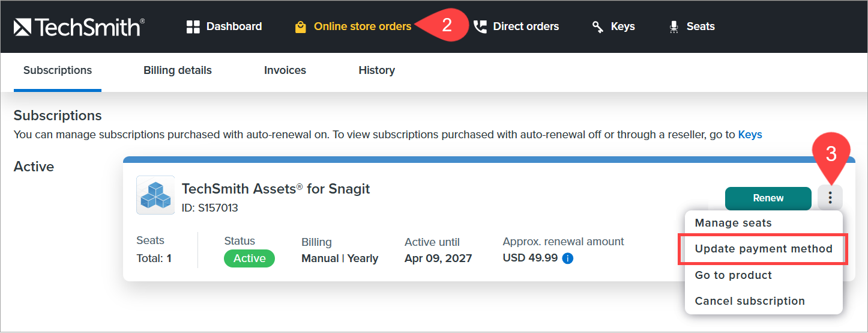This screenshot has height=333, width=868.
Task: Click the Keys key icon
Action: [x=598, y=26]
